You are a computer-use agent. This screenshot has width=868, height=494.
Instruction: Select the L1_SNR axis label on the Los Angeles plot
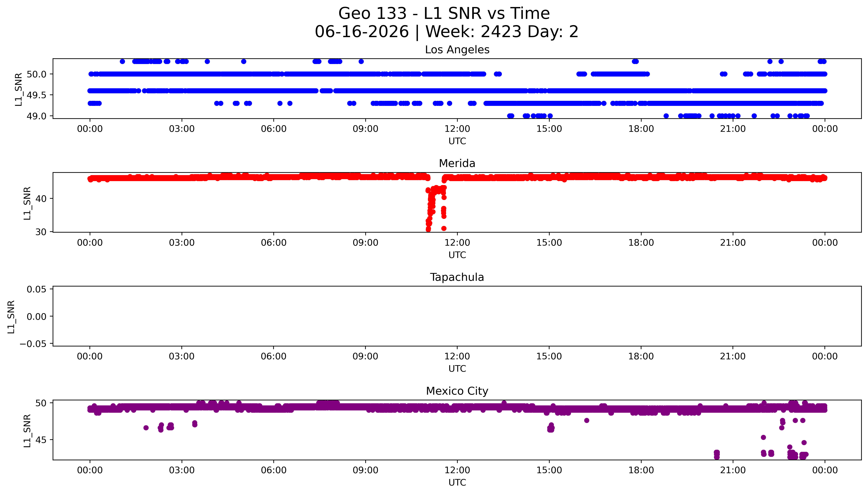(19, 89)
